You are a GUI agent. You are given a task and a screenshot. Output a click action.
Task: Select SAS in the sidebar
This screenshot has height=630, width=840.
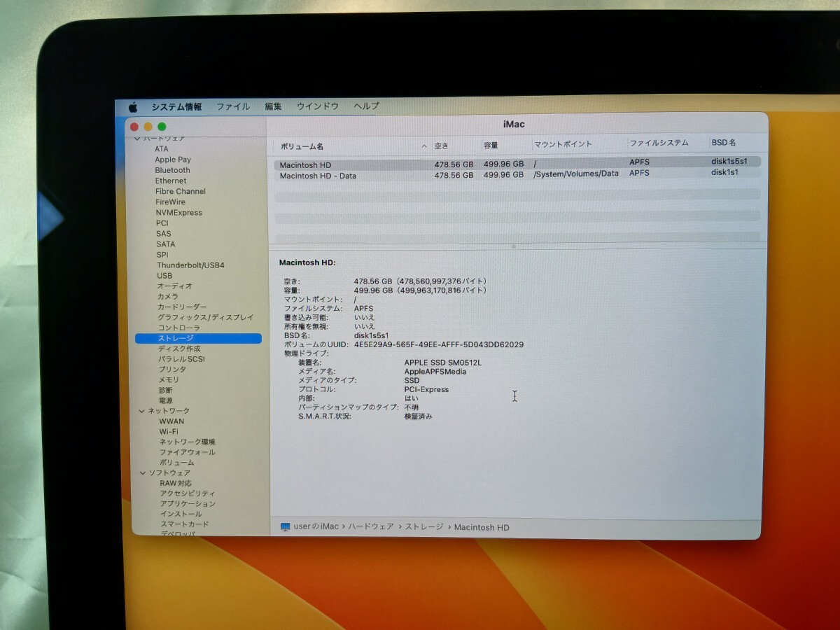(164, 234)
